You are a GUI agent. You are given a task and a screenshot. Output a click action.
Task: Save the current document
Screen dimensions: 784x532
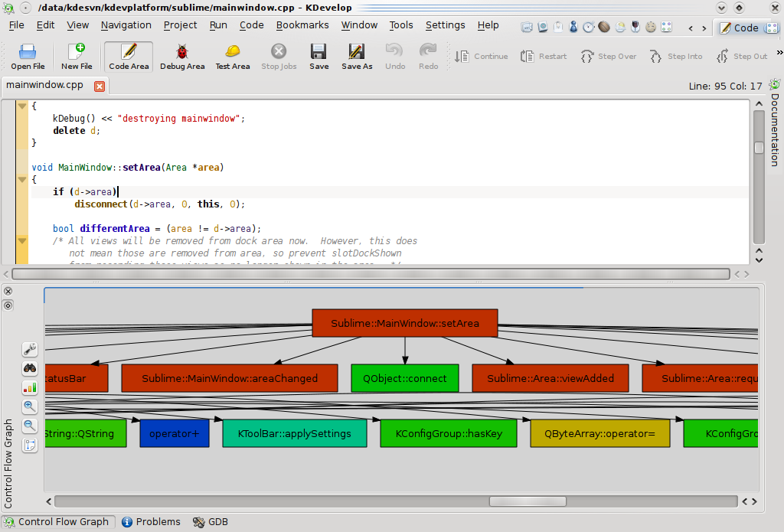[x=318, y=57]
